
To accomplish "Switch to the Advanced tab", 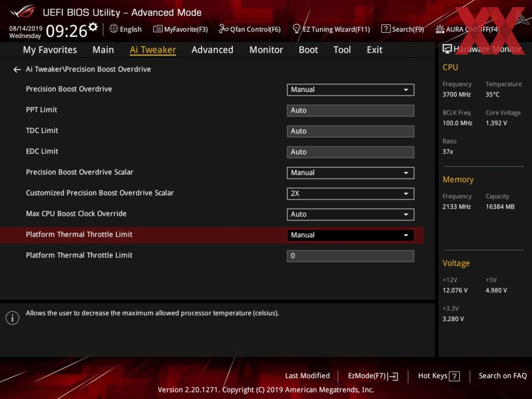I will coord(212,50).
